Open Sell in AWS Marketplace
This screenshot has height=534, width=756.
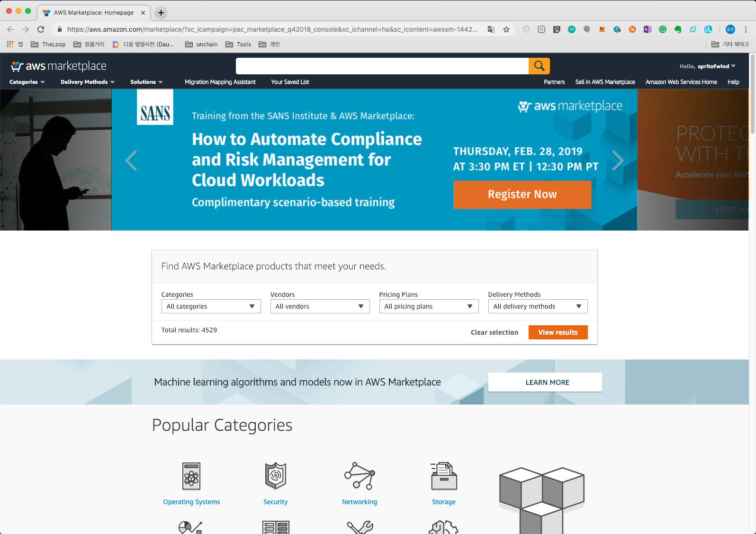point(605,82)
